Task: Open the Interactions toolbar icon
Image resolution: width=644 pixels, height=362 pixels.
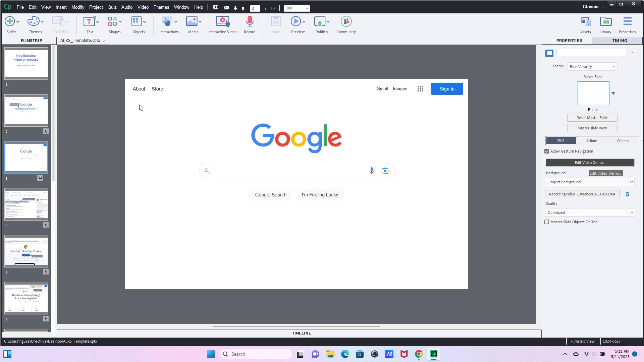Action: 167,22
